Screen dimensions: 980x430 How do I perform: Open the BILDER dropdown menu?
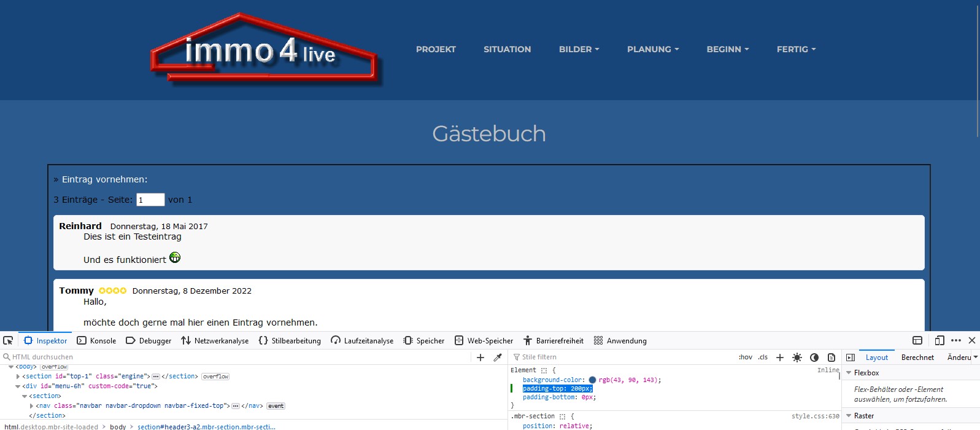[579, 49]
